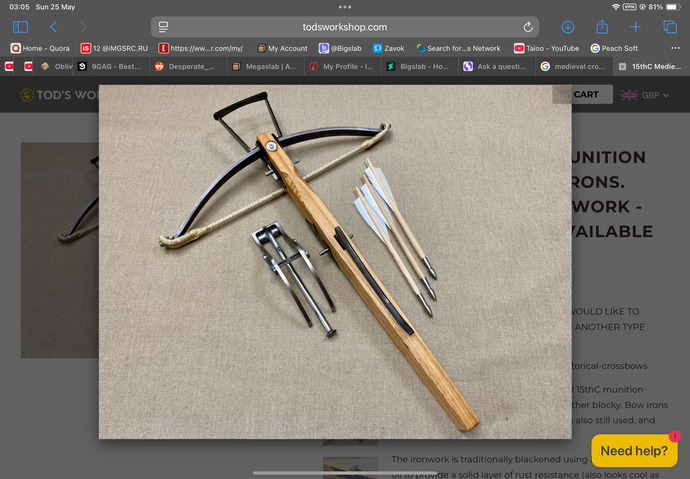Select the dimmed crossbow product thumbnail on left
Viewport: 690px width, 479px height.
[60, 250]
